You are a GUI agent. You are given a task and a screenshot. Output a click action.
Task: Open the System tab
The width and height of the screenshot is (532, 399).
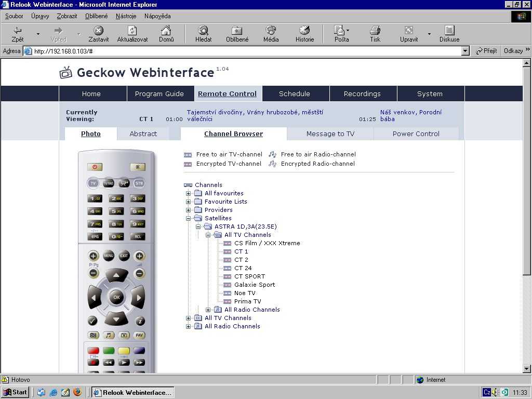tap(430, 94)
